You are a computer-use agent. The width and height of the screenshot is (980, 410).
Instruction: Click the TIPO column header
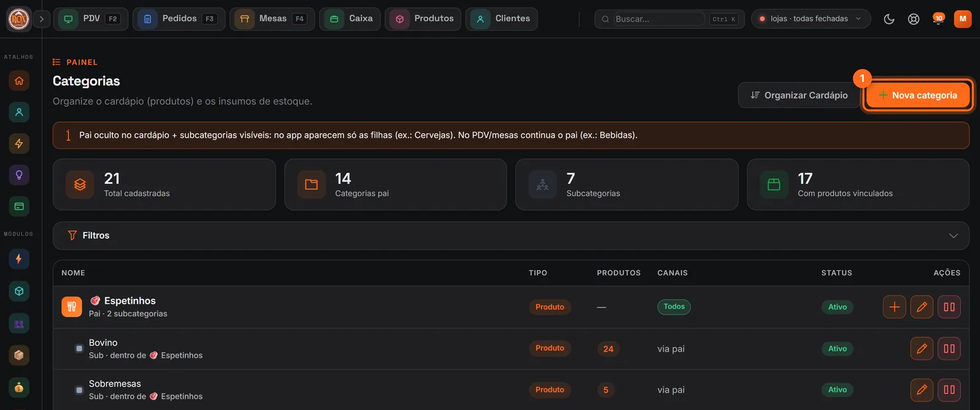[538, 273]
